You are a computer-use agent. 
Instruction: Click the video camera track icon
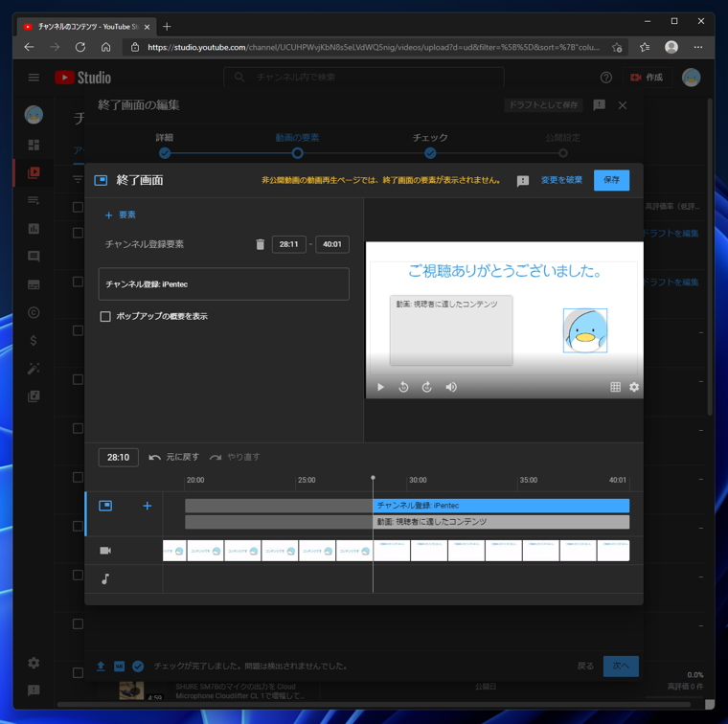[105, 551]
